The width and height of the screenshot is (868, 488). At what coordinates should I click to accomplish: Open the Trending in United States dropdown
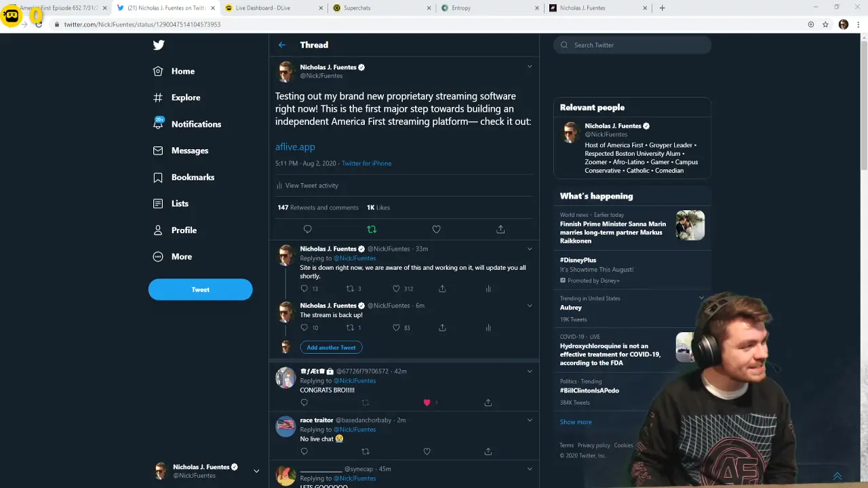click(x=701, y=298)
